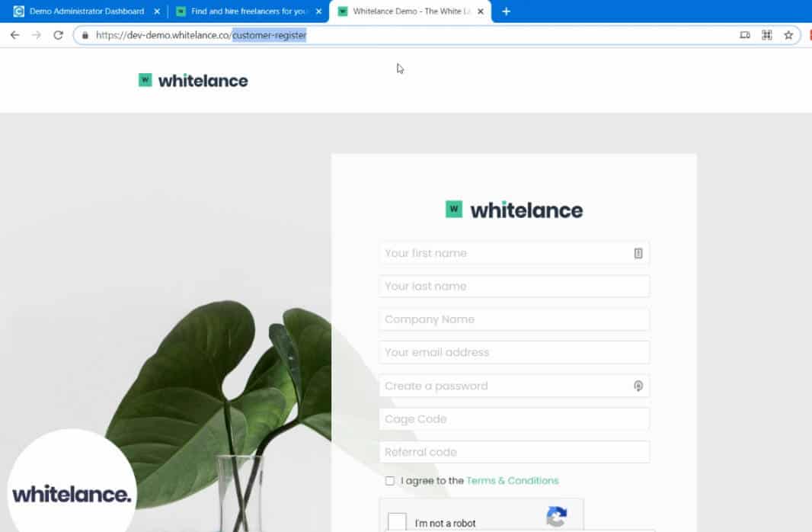Tick the I agree to the Terms checkbox

389,481
